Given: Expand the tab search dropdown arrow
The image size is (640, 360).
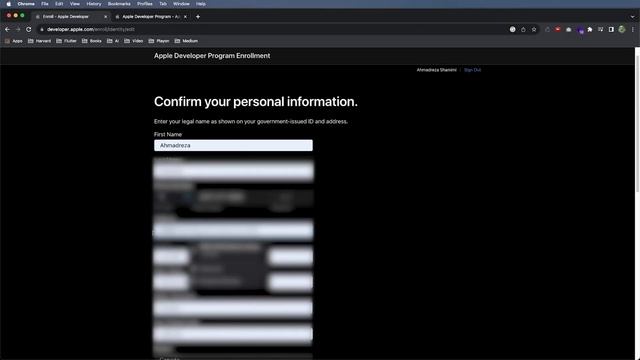Looking at the screenshot, I should point(632,17).
